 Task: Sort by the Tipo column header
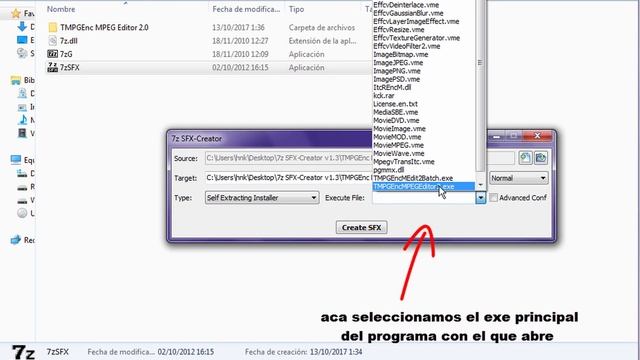[x=296, y=9]
